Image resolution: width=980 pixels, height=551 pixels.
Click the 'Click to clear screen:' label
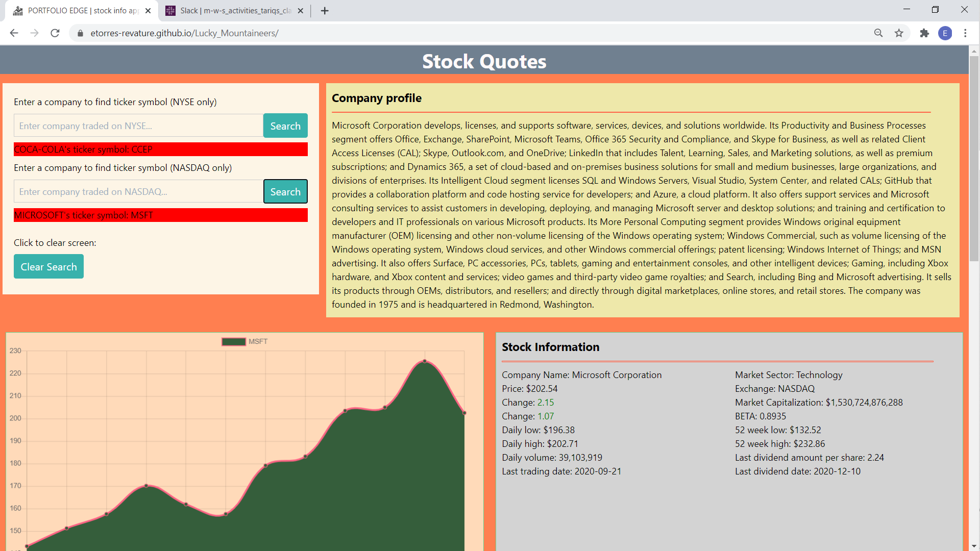[x=55, y=243]
